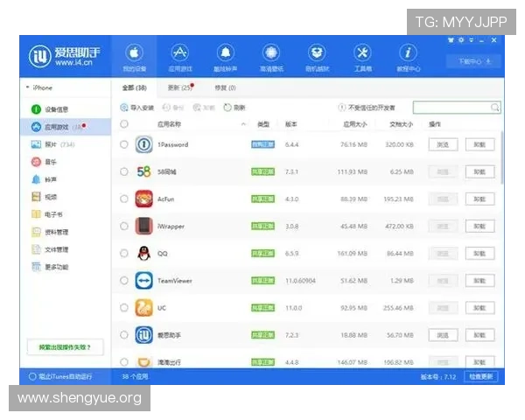Switch to the 更新 (25) tab

(x=180, y=87)
